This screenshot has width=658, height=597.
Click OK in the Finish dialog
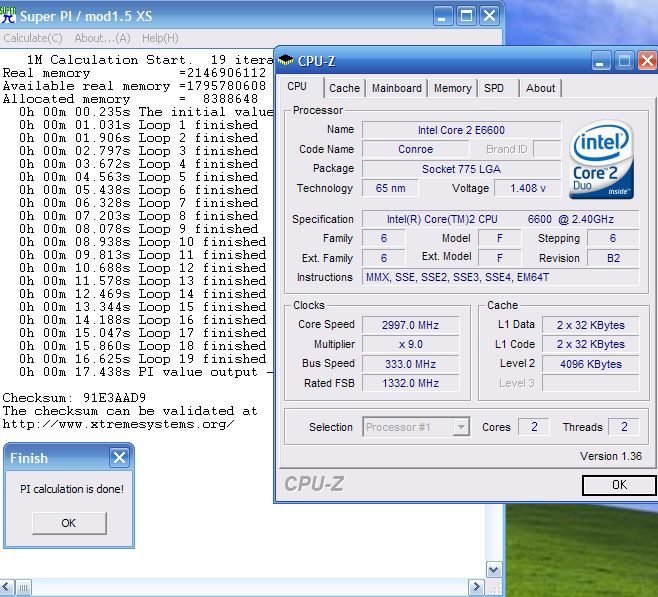pyautogui.click(x=69, y=523)
